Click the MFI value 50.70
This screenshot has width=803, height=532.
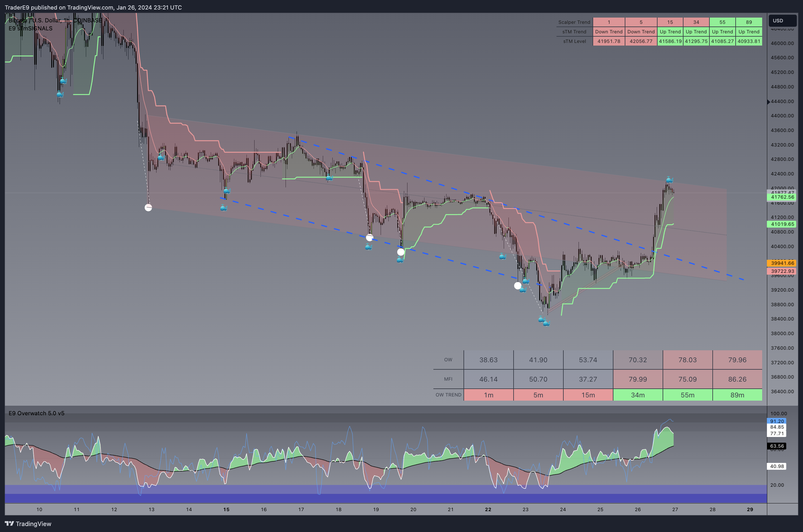tap(538, 379)
